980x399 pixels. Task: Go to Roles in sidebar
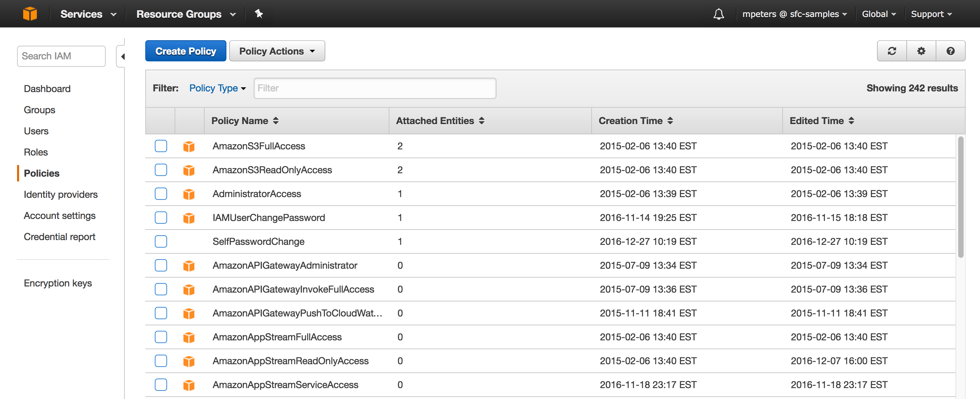(x=36, y=152)
